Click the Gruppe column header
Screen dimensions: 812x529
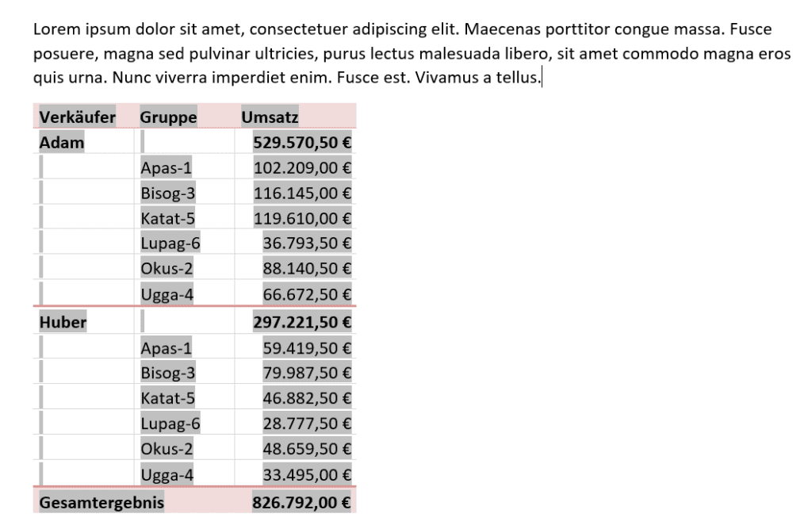tap(168, 117)
